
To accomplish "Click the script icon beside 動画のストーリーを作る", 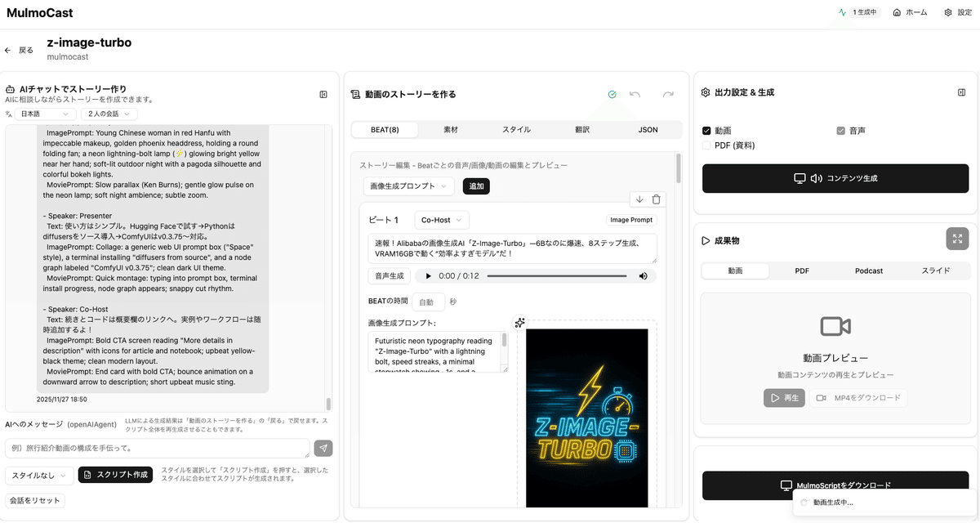I will [355, 95].
